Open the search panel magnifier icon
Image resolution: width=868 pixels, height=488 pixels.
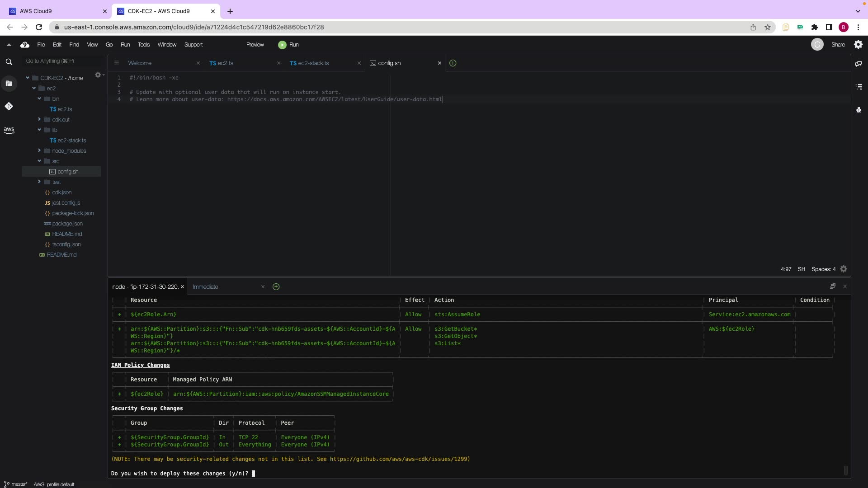tap(9, 62)
